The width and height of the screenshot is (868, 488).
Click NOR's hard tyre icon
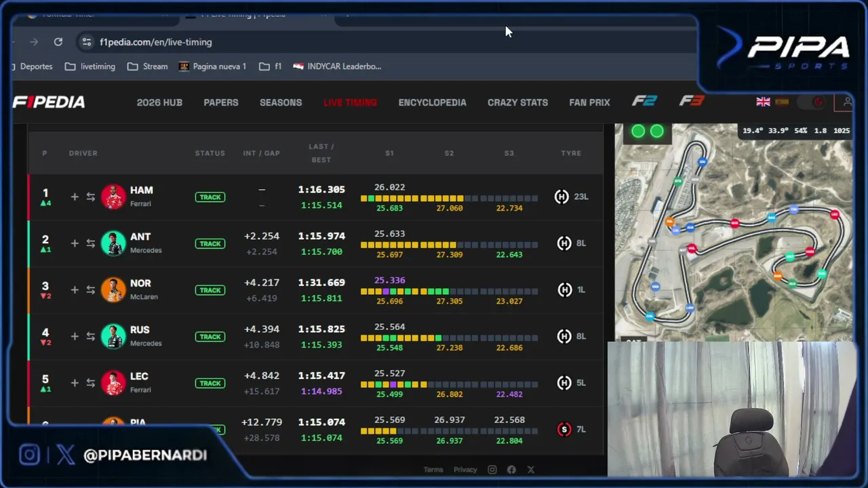point(564,289)
